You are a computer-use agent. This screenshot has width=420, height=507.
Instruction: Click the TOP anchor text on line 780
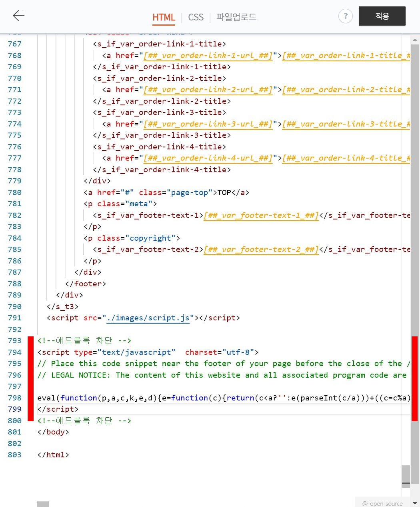tap(224, 193)
